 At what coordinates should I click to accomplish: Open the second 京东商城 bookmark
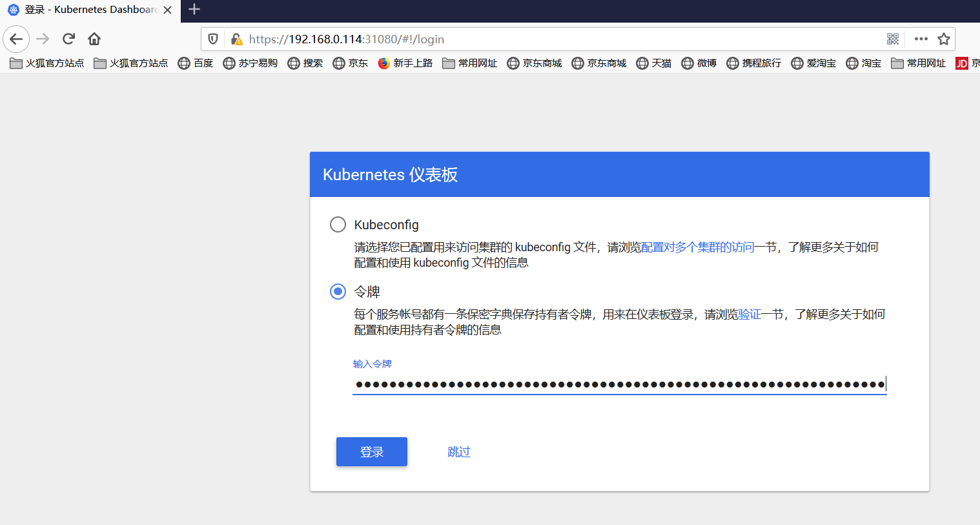pyautogui.click(x=599, y=63)
